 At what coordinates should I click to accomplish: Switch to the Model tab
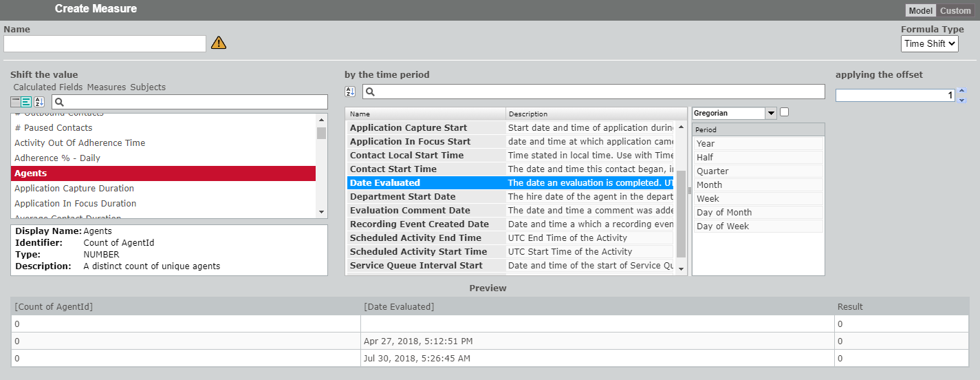click(x=920, y=10)
